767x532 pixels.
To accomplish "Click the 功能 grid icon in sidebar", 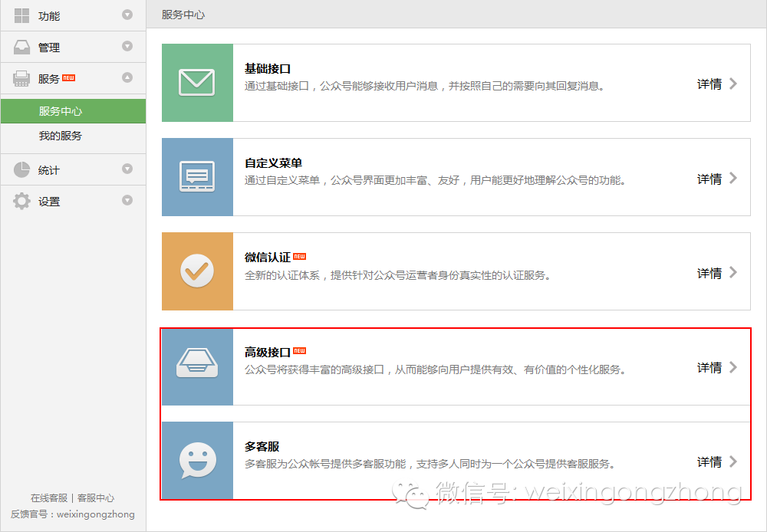I will [21, 15].
